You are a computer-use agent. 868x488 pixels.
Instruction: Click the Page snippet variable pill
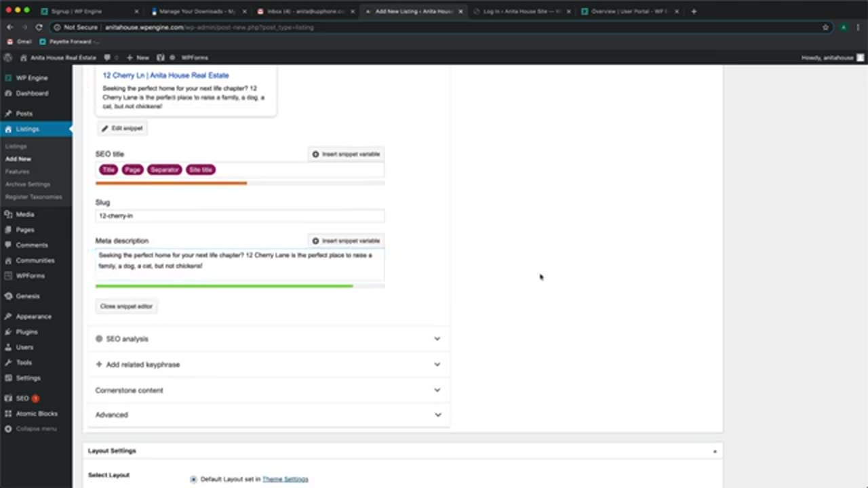pos(132,169)
